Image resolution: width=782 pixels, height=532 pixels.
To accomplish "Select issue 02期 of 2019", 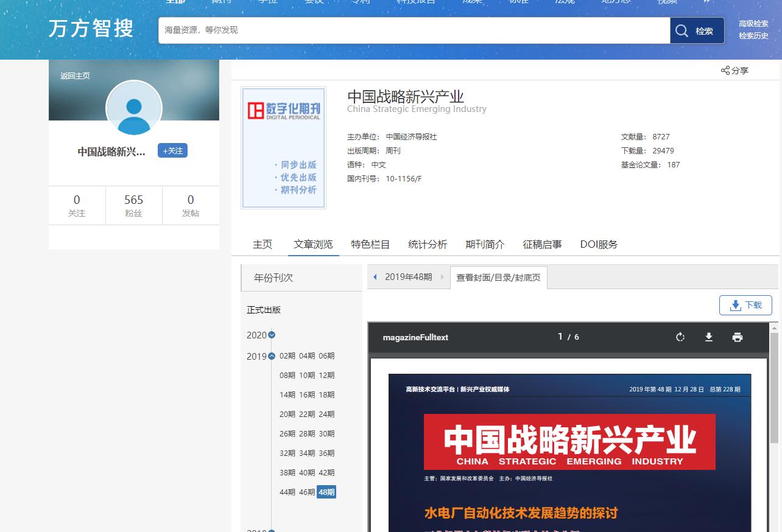I will click(287, 356).
